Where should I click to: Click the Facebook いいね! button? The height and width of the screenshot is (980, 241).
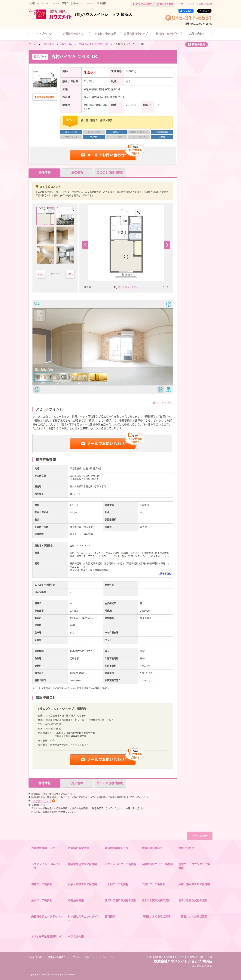[186, 11]
